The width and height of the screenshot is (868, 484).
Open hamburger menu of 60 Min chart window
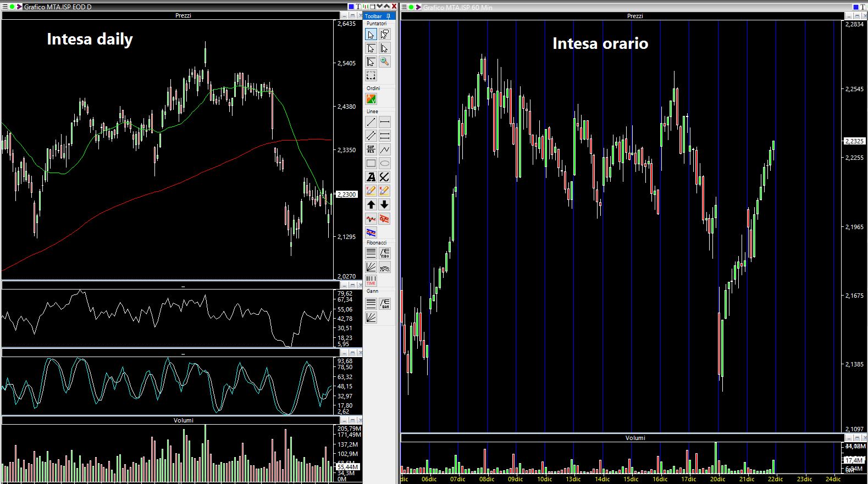tap(404, 7)
